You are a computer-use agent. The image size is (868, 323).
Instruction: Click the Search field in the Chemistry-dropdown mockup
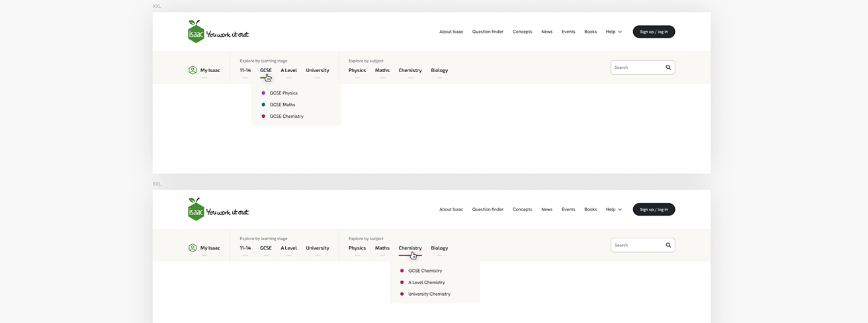642,245
